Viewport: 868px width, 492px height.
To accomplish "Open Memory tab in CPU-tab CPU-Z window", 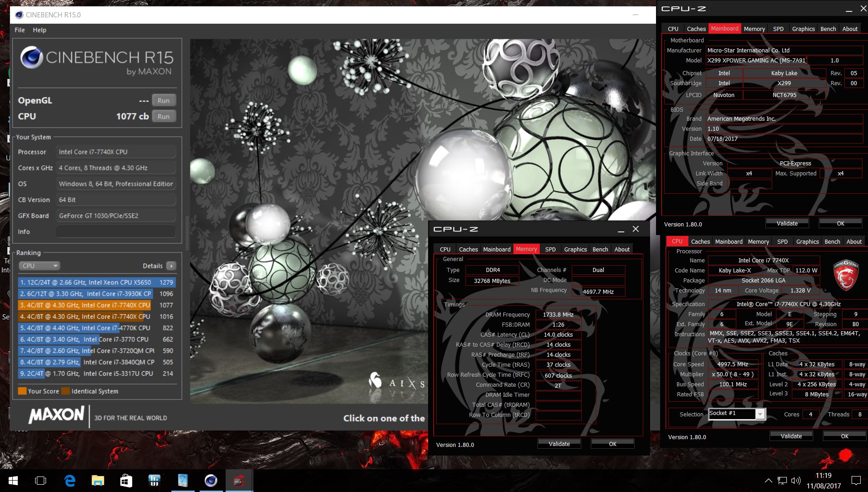I will click(x=758, y=241).
